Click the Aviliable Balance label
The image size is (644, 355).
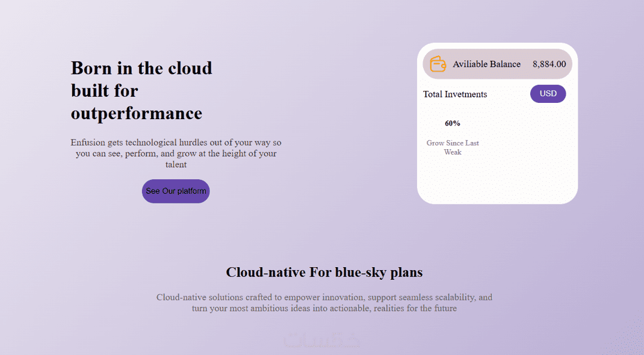pyautogui.click(x=486, y=64)
